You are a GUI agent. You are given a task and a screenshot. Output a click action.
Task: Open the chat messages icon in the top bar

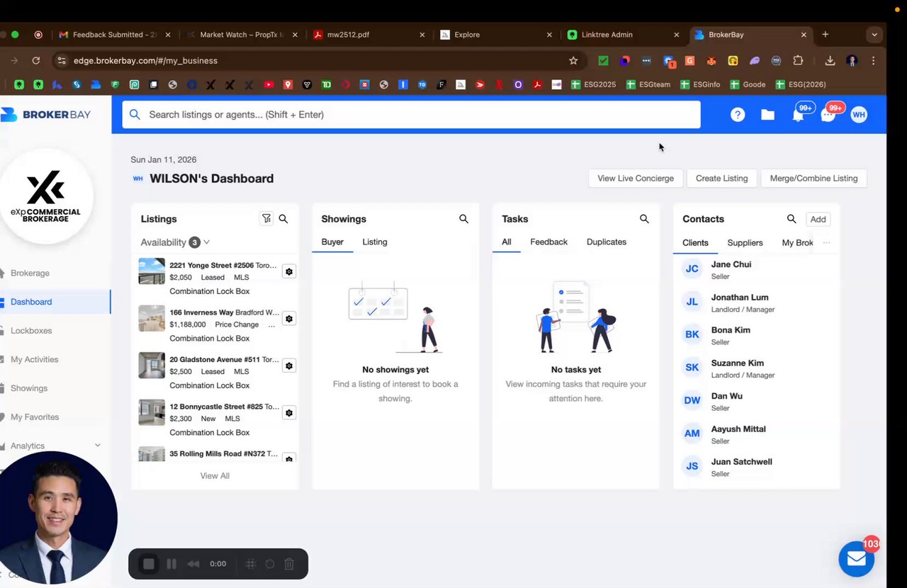coord(828,115)
